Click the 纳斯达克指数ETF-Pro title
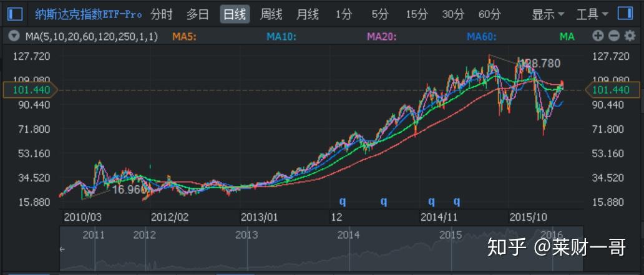Screen dimensions: 644x275 point(87,15)
